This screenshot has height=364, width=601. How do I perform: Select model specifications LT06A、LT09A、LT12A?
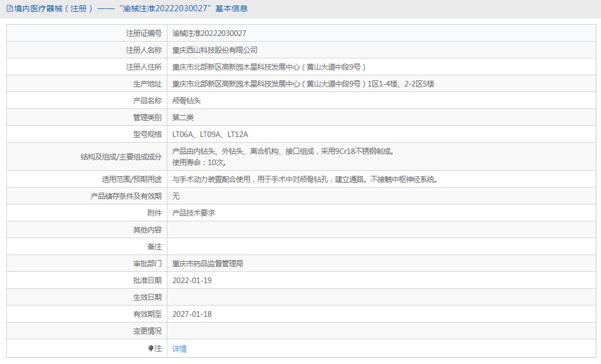pos(210,134)
